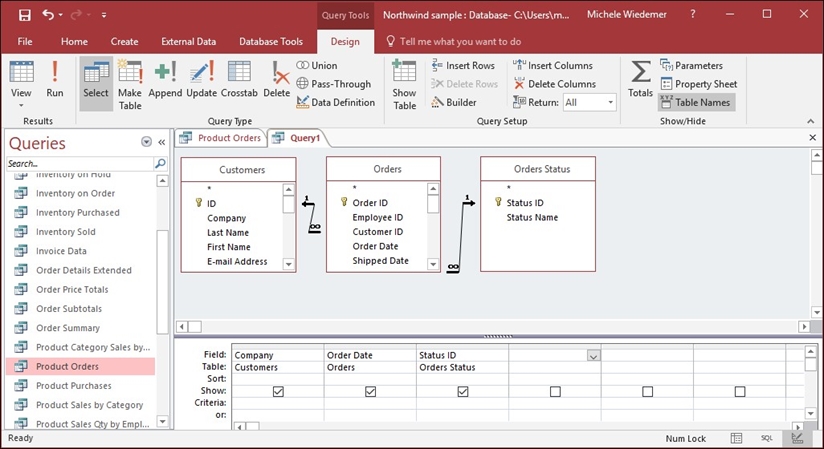824x449 pixels.
Task: Select the Query1 document tab
Action: point(297,138)
